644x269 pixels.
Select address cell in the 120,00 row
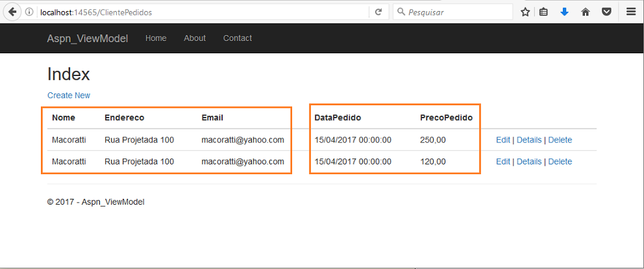(139, 162)
